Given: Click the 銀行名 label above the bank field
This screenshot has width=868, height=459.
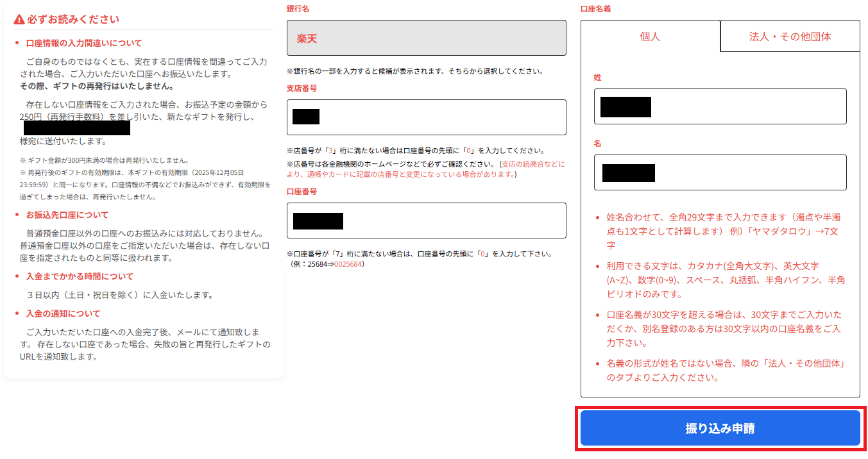Looking at the screenshot, I should [x=298, y=9].
